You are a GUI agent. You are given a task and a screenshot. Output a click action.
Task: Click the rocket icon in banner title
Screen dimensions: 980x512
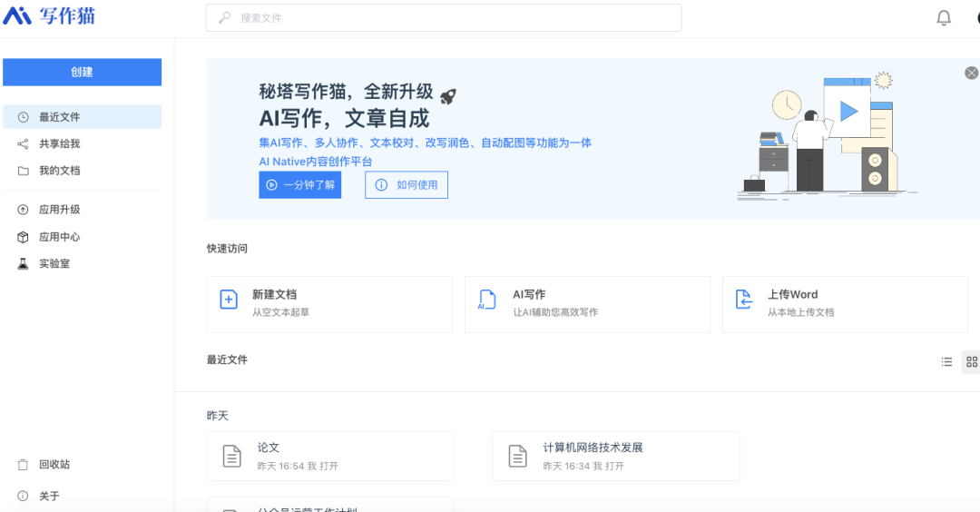click(448, 95)
